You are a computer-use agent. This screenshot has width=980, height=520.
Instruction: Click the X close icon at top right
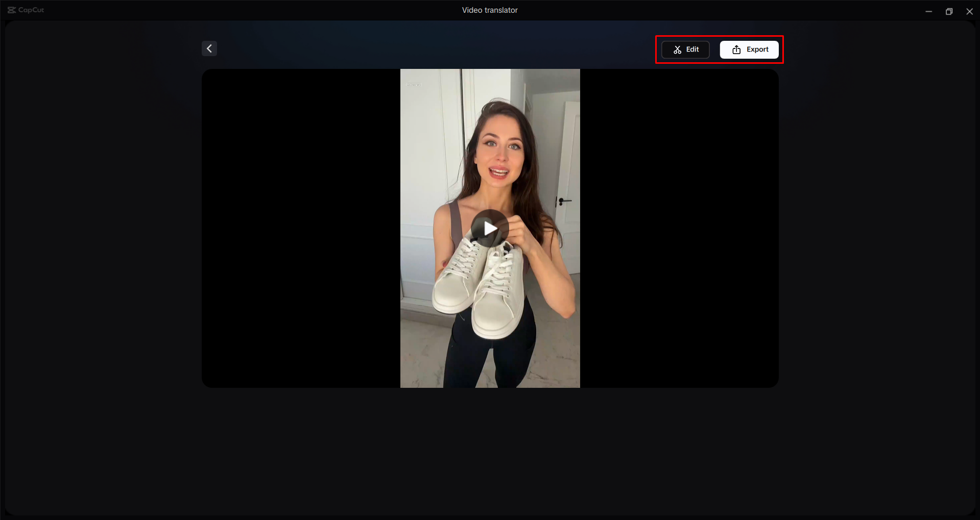pyautogui.click(x=969, y=11)
